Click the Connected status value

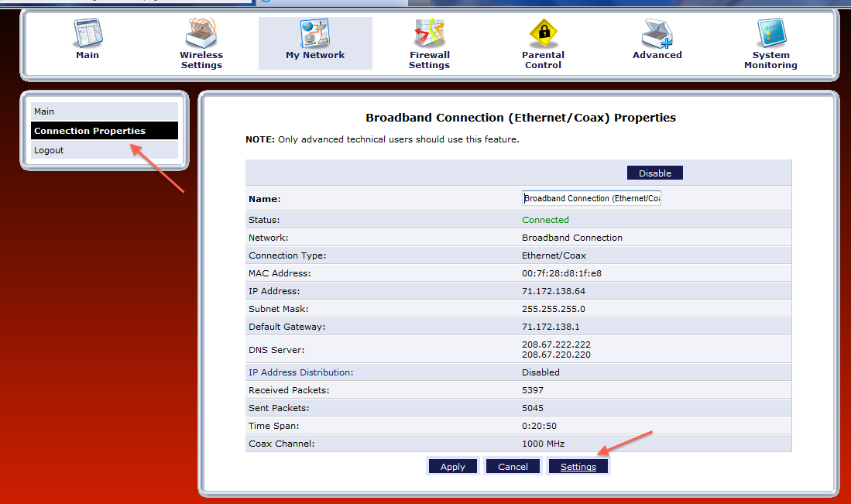[545, 220]
